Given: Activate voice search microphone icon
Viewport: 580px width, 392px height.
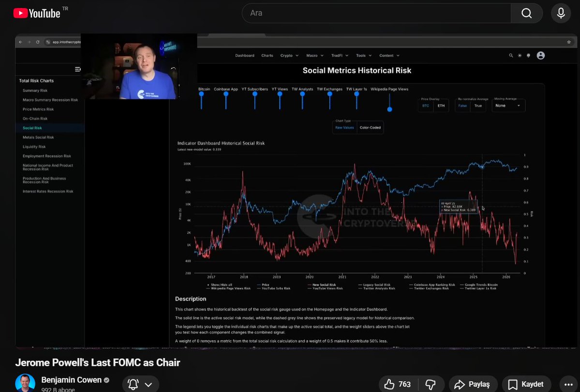Looking at the screenshot, I should click(561, 14).
